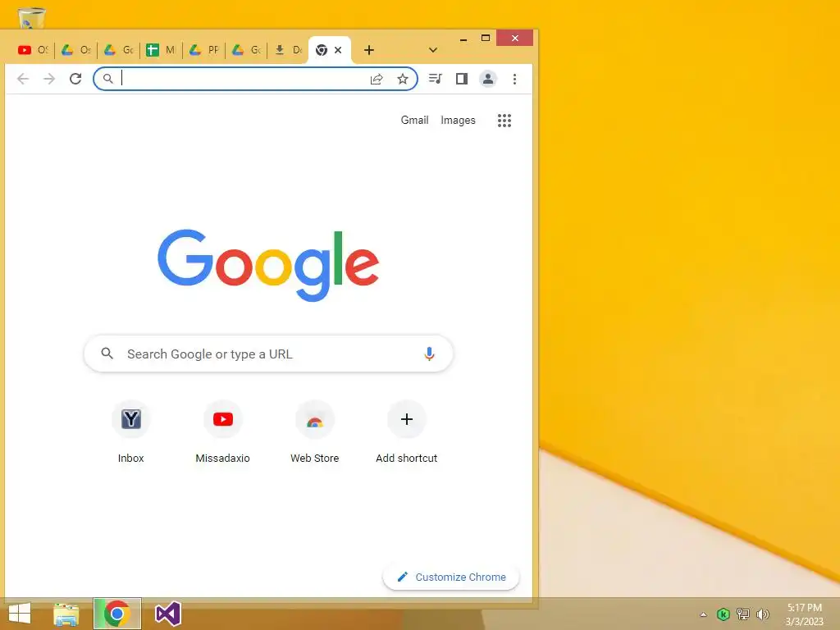Viewport: 840px width, 630px height.
Task: Click Customize Chrome button
Action: [452, 577]
